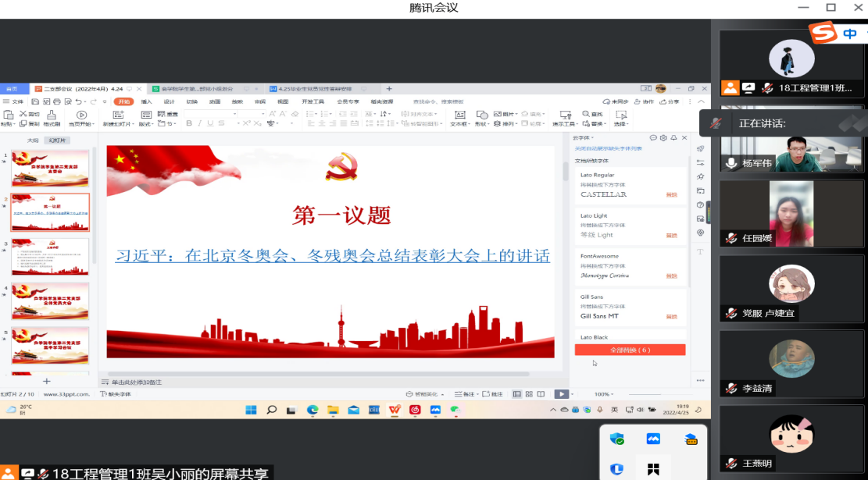Open Microsoft Edge from the taskbar
Screen dimensions: 868x480
coord(313,410)
